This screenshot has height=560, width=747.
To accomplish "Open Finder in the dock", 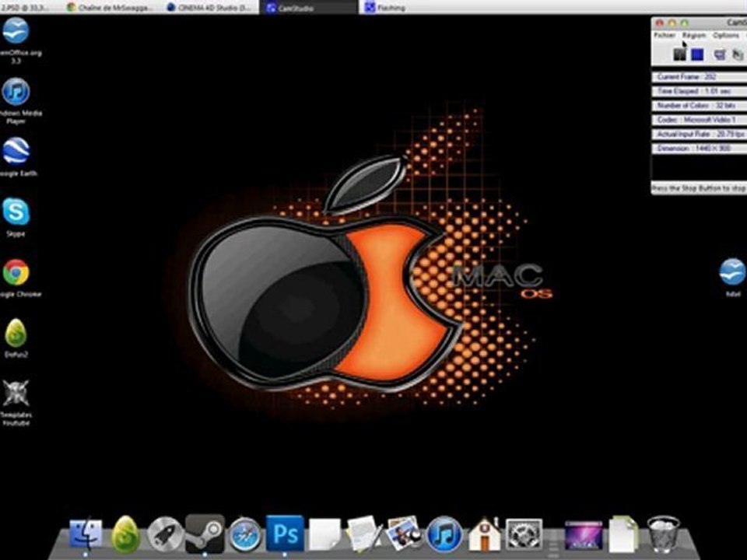I will point(86,534).
